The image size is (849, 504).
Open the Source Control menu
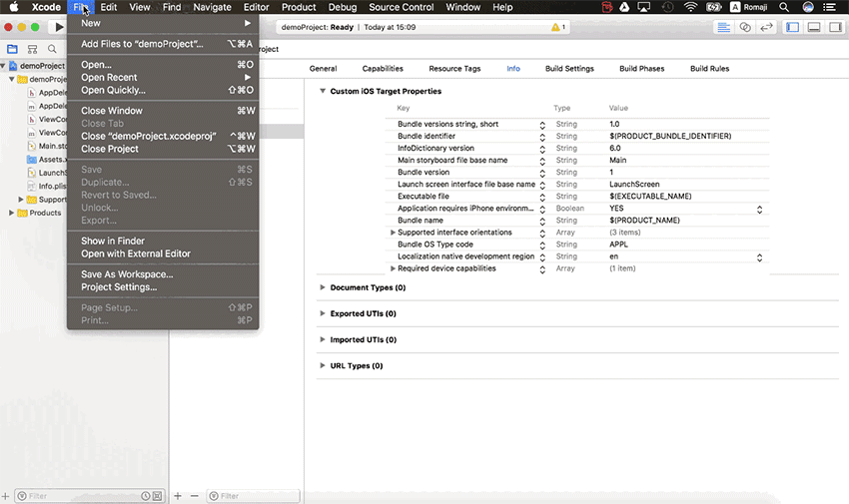(401, 7)
